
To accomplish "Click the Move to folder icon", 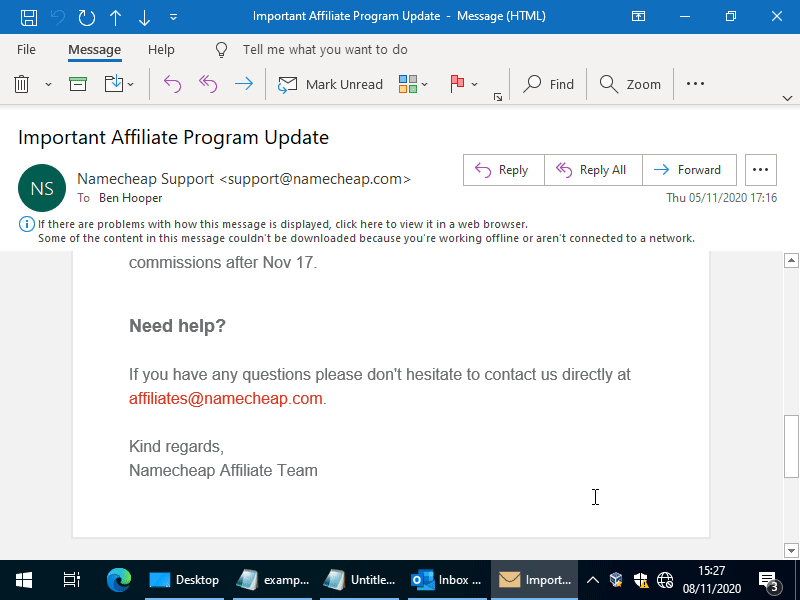I will click(114, 84).
